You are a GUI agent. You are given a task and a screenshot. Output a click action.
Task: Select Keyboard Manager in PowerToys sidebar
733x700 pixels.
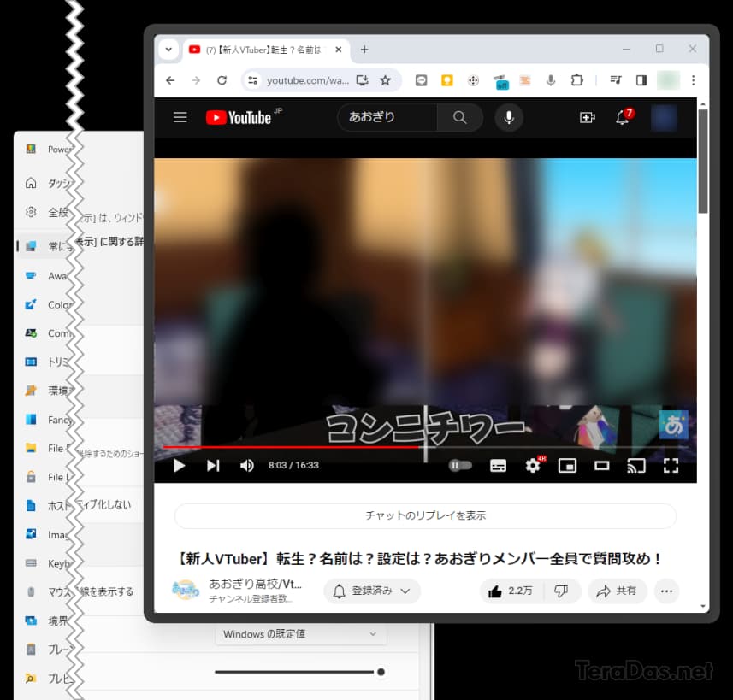[49, 563]
